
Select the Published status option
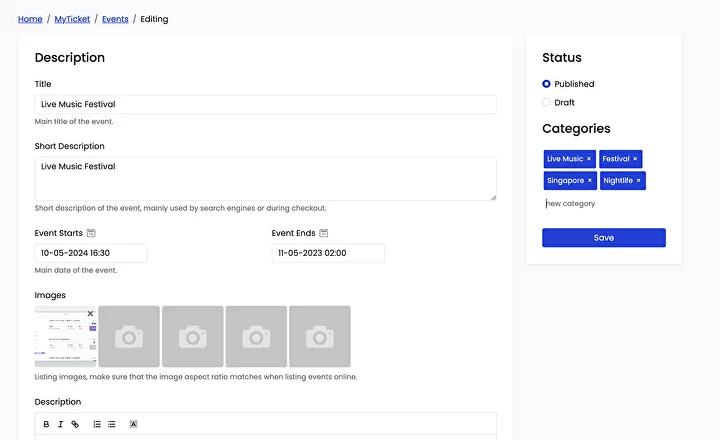point(546,84)
